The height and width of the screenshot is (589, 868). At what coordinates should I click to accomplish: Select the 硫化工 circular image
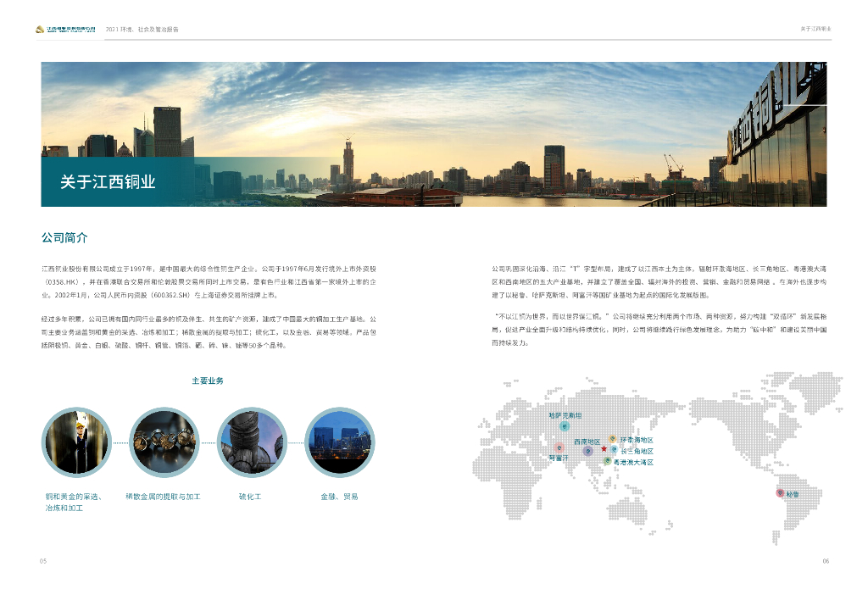pos(251,442)
